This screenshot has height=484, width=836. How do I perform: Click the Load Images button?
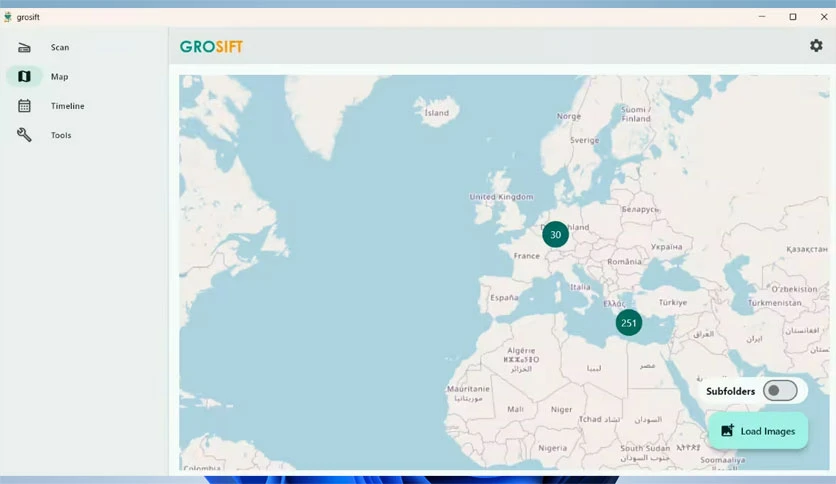point(758,431)
